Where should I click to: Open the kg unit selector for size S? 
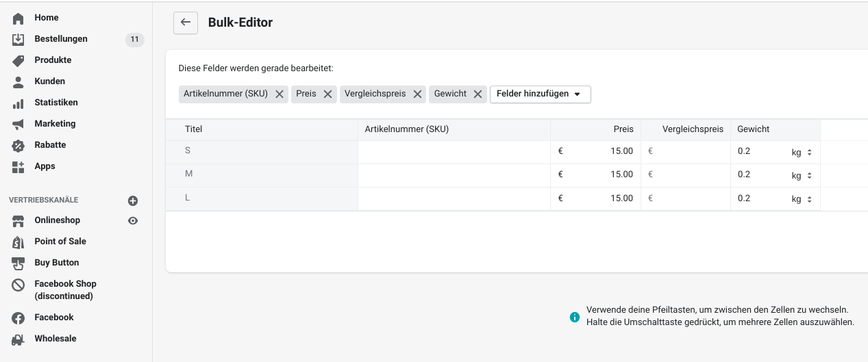(x=801, y=153)
